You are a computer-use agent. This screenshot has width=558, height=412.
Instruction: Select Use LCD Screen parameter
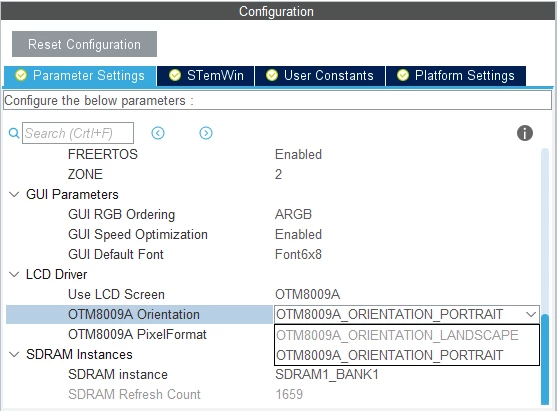116,295
